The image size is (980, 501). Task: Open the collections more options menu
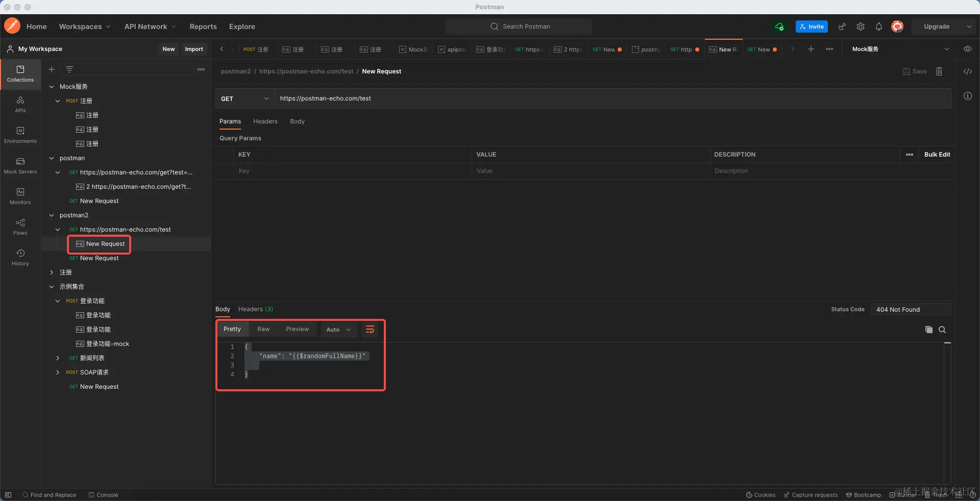201,69
